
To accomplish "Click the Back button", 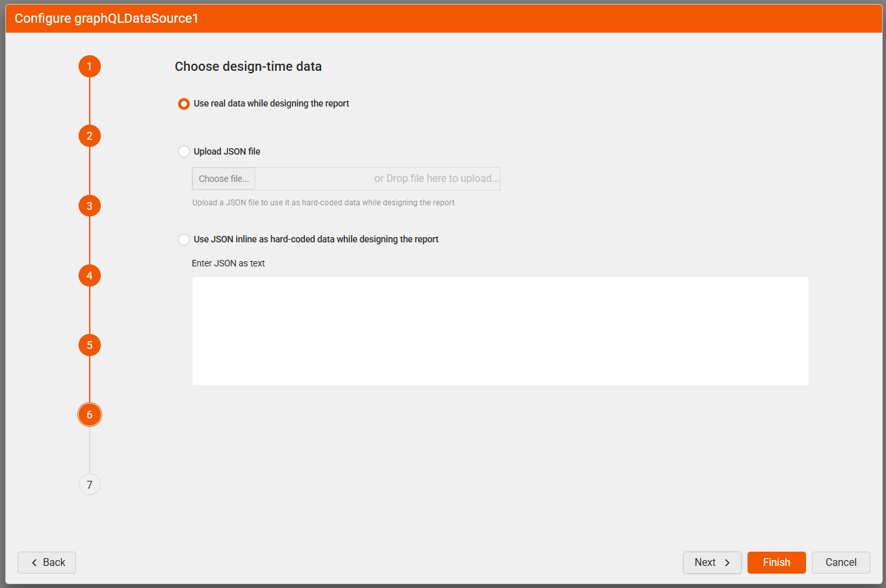I will 47,563.
